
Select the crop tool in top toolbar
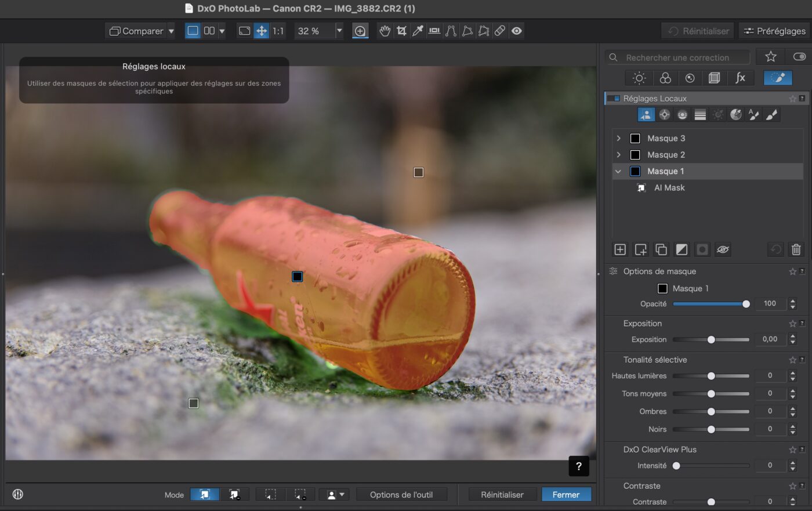coord(401,31)
